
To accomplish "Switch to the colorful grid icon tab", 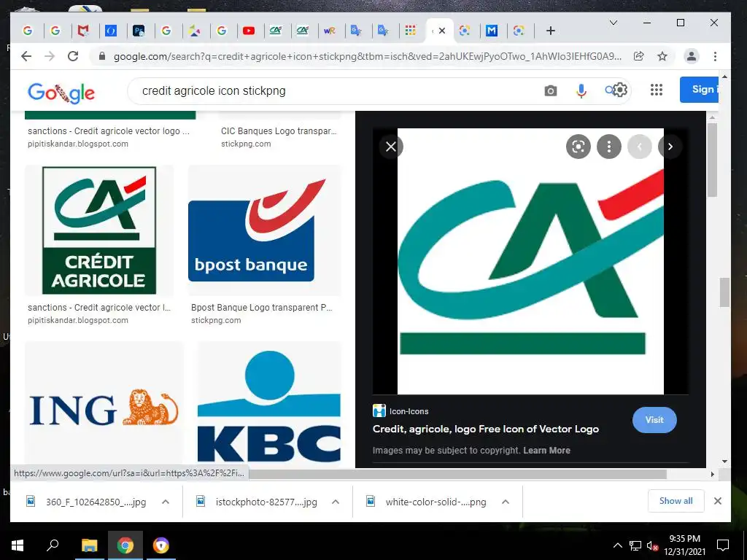I will tap(410, 31).
